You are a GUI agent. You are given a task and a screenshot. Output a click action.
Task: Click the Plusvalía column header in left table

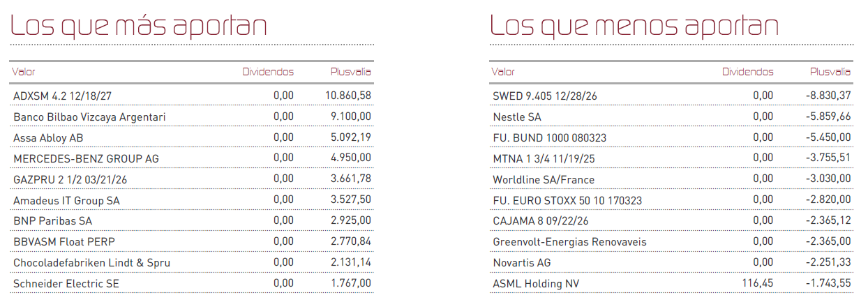click(x=350, y=72)
